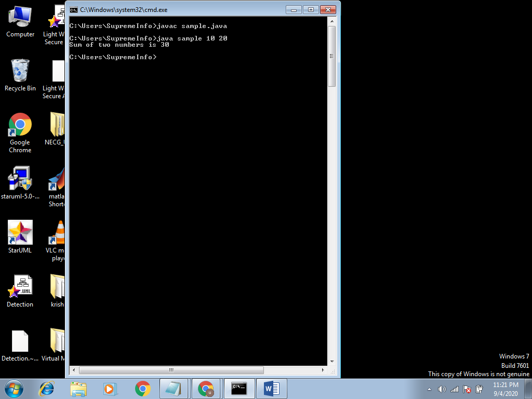
Task: Open the cmd.exe title bar system menu
Action: pyautogui.click(x=73, y=9)
